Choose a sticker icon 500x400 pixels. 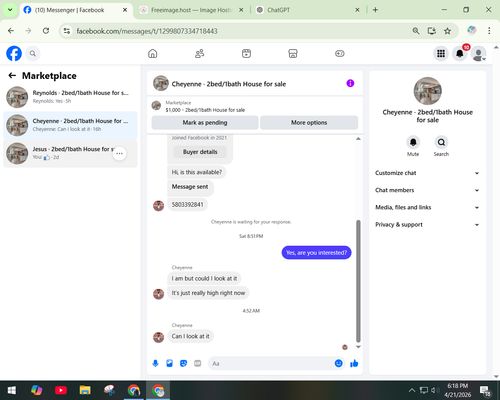click(184, 363)
